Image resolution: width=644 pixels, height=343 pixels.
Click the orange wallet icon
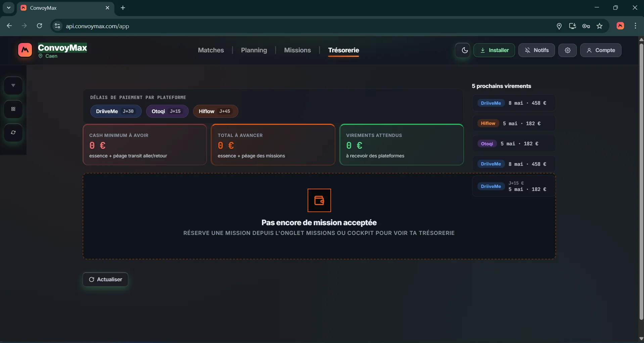point(319,200)
